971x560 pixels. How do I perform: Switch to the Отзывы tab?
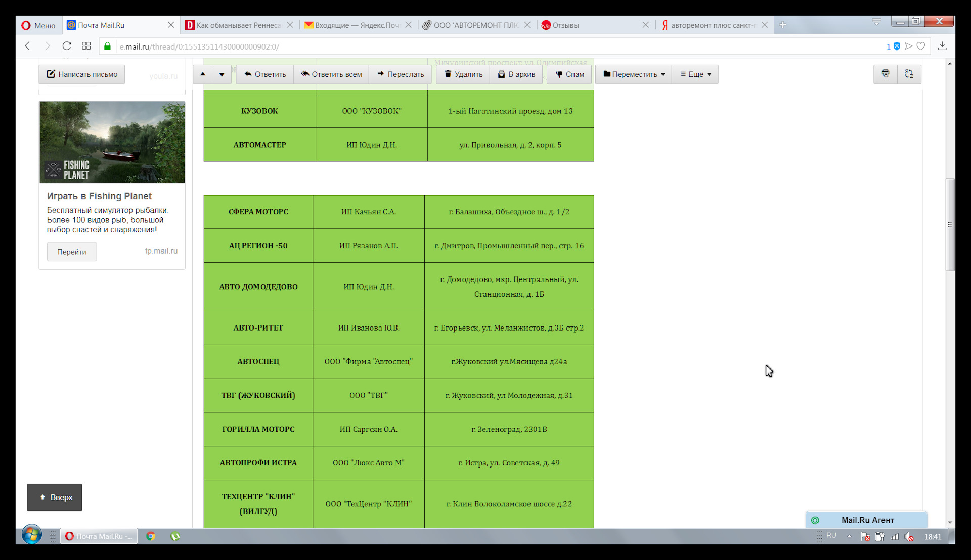coord(595,25)
